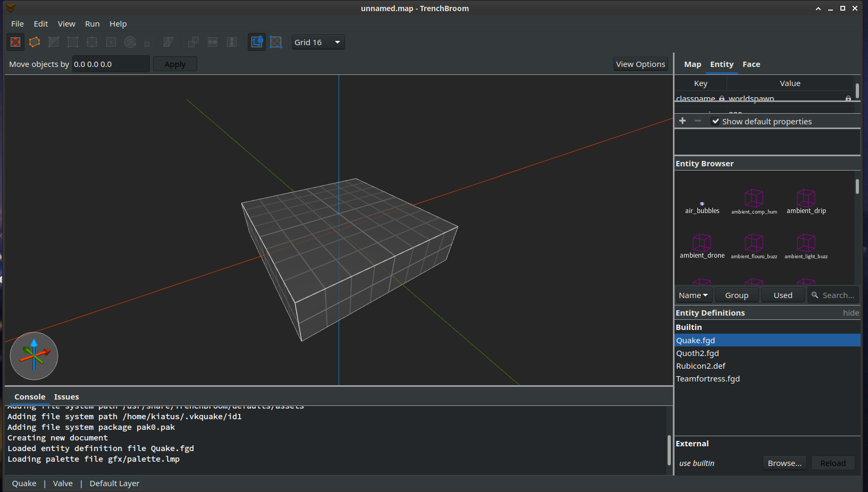Select the Clip tool icon

54,42
